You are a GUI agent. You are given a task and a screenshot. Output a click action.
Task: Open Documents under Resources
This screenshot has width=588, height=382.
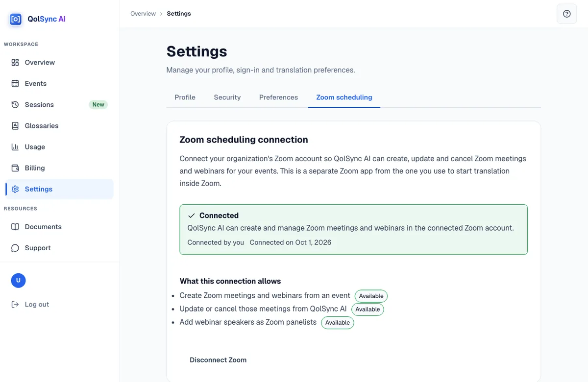click(59, 227)
